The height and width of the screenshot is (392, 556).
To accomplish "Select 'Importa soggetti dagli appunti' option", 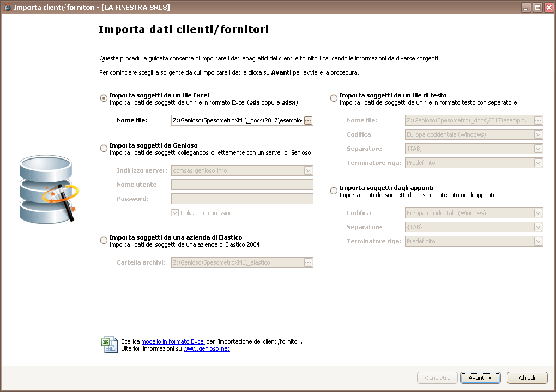I will [334, 191].
